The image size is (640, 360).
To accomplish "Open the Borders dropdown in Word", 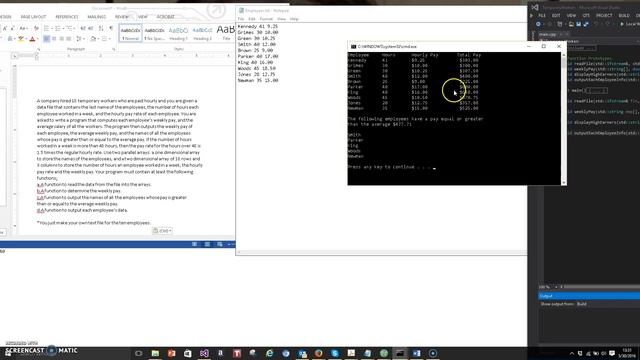I will coord(105,39).
